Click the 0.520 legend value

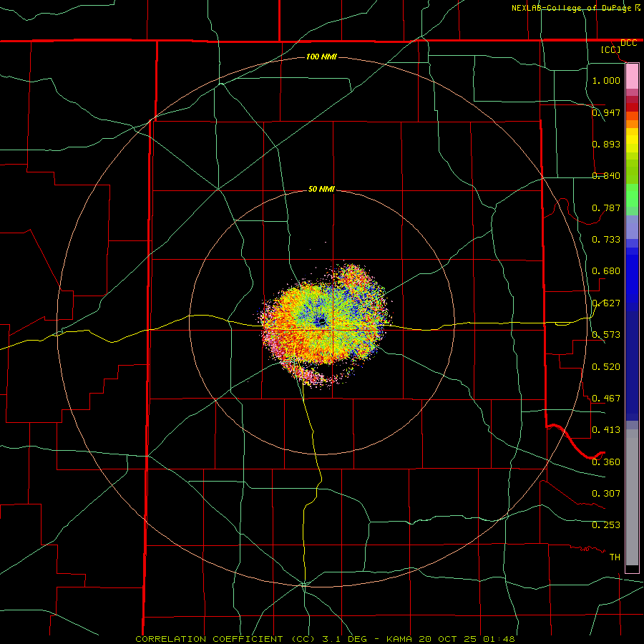(606, 367)
